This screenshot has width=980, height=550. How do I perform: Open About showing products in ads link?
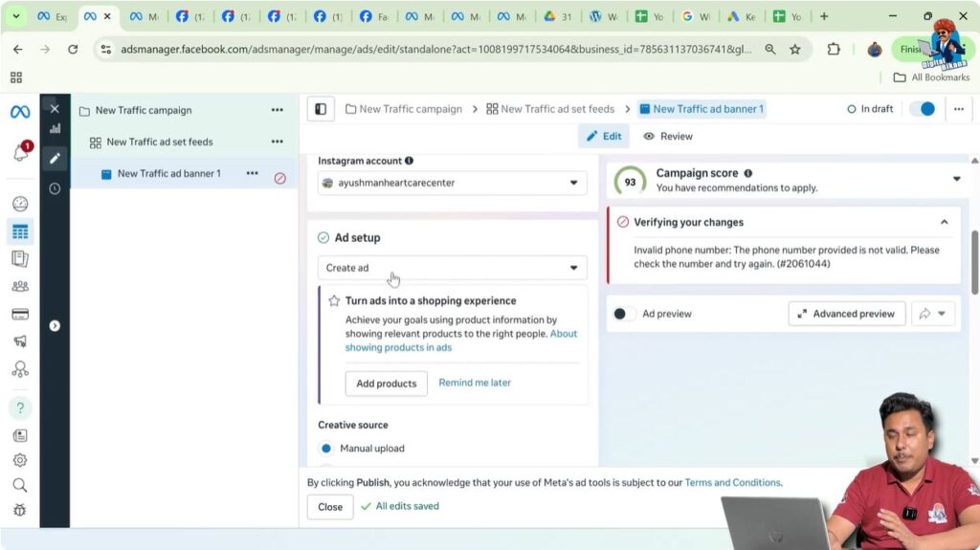point(461,341)
